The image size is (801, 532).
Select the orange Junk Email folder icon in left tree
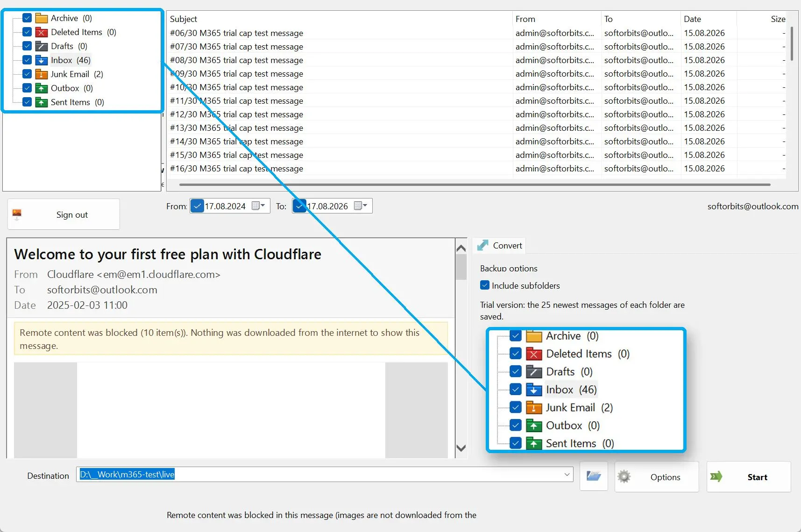(x=42, y=74)
